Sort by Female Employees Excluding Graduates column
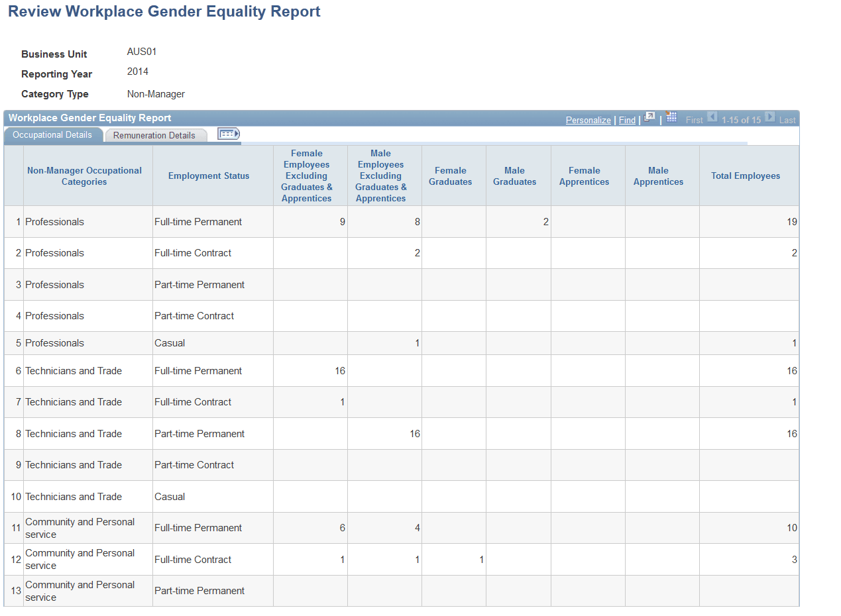Image resolution: width=841 pixels, height=616 pixels. click(306, 175)
